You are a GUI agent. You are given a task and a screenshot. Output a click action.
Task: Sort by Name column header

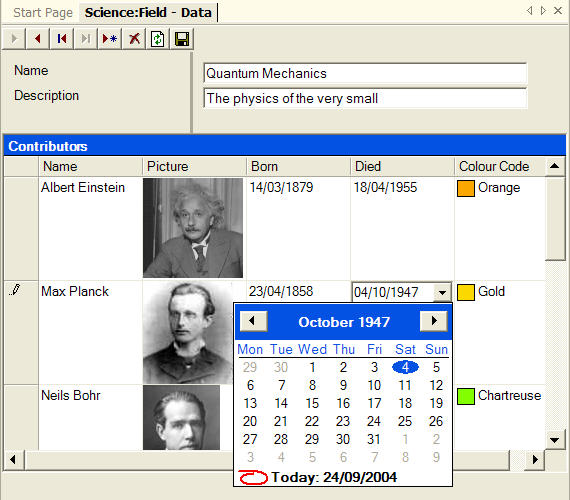[90, 167]
